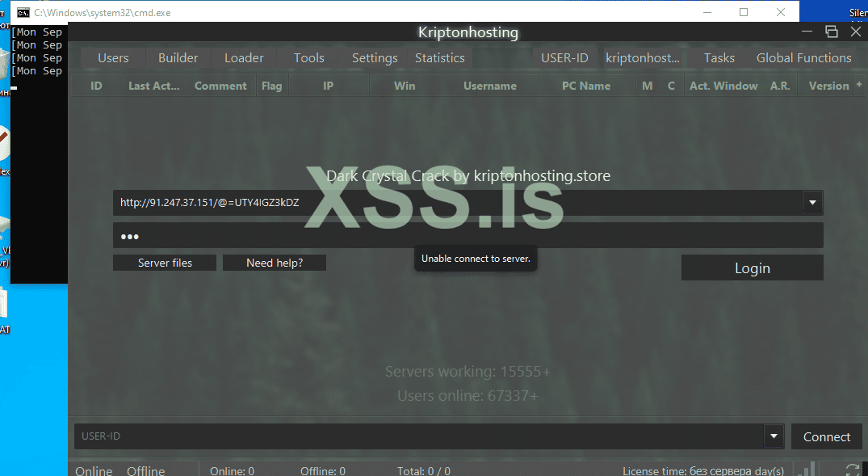
Task: Click the C column header
Action: [671, 86]
